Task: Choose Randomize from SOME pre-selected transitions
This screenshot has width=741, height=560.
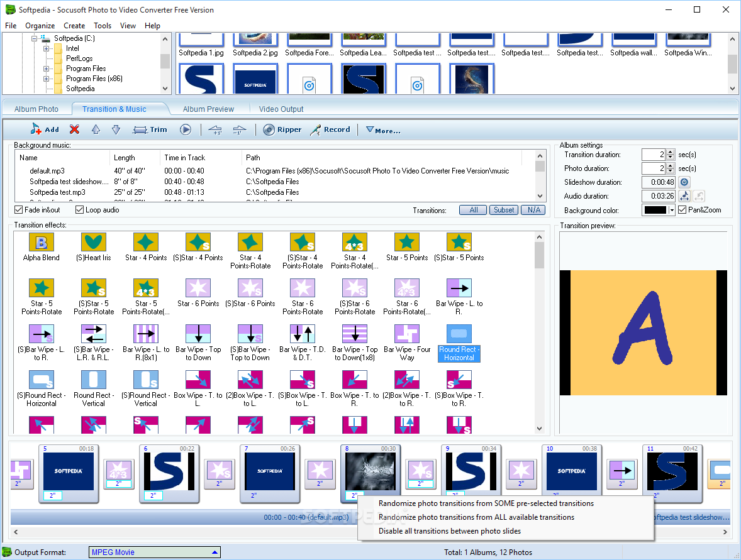Action: (486, 503)
